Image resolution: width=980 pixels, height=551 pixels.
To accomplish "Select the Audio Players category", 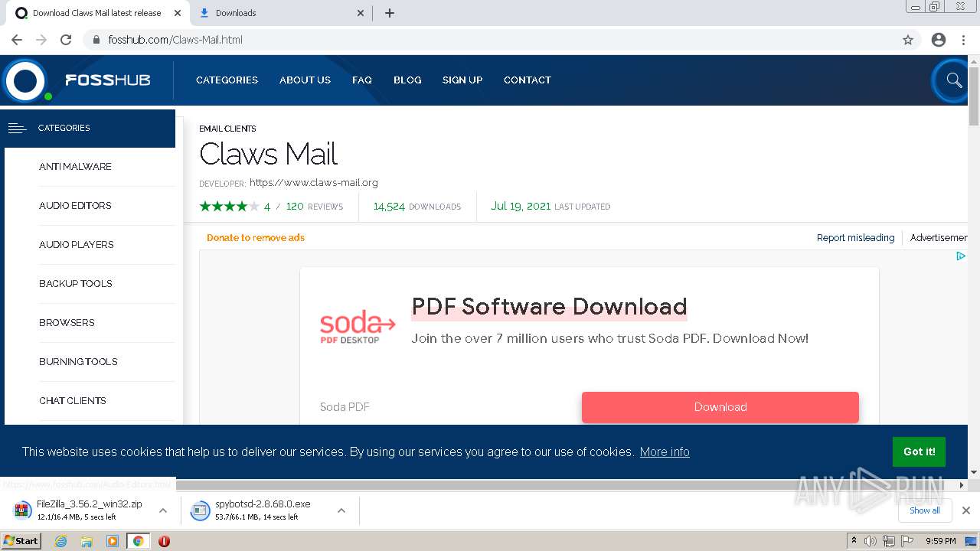I will 77,244.
